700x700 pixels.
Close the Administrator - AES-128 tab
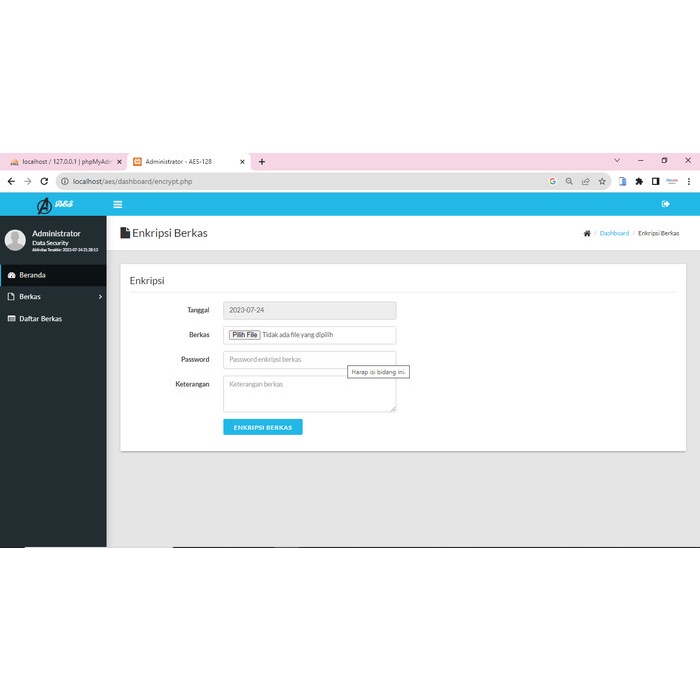pyautogui.click(x=242, y=162)
